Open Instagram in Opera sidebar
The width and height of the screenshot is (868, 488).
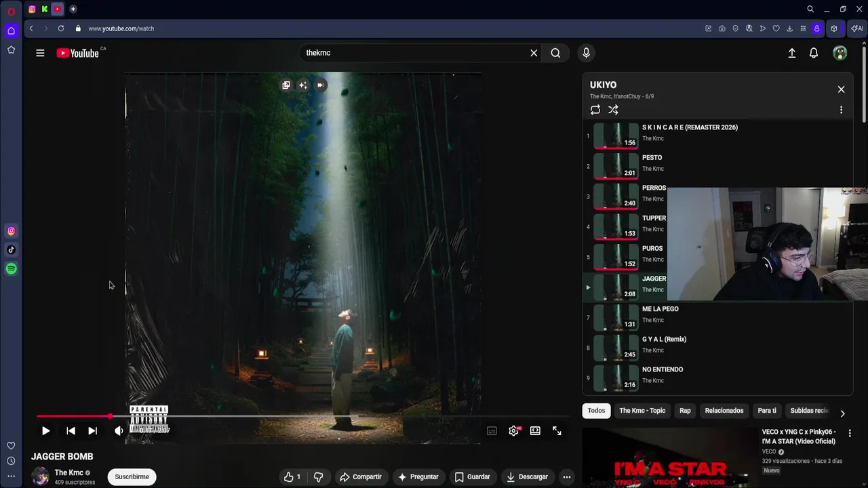[x=11, y=231]
